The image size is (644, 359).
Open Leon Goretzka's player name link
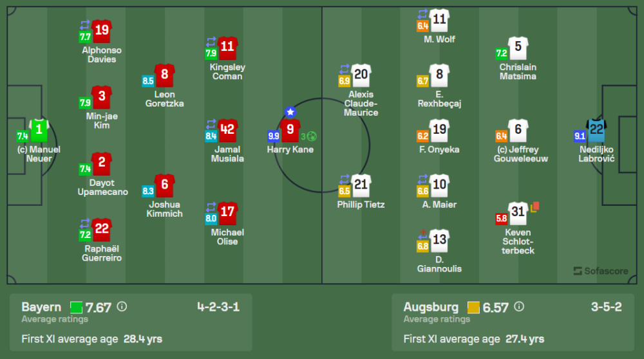(164, 99)
